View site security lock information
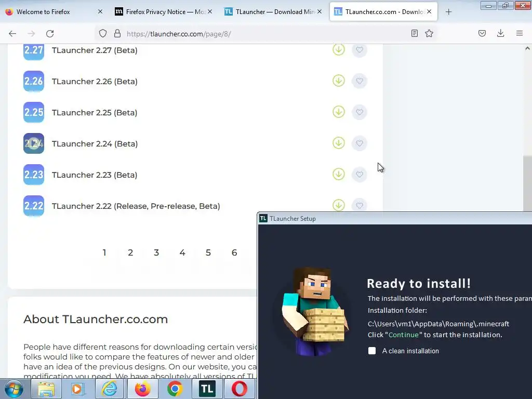This screenshot has width=532, height=399. click(117, 33)
